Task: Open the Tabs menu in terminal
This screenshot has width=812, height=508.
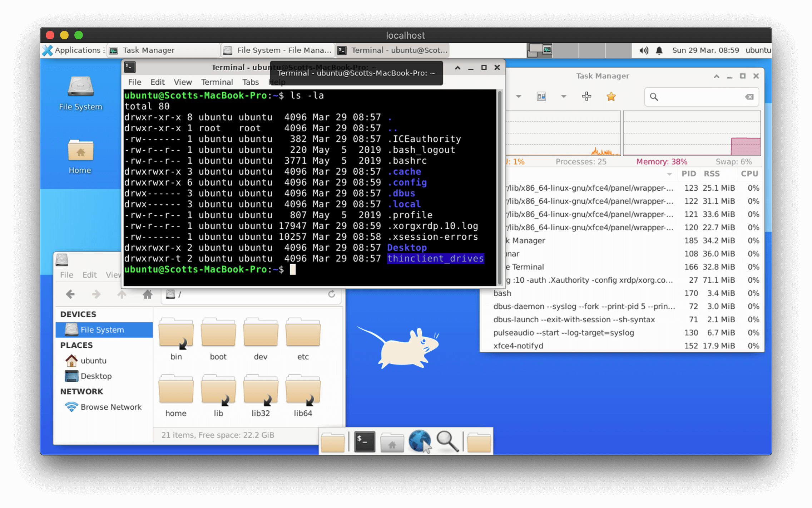Action: [x=250, y=82]
